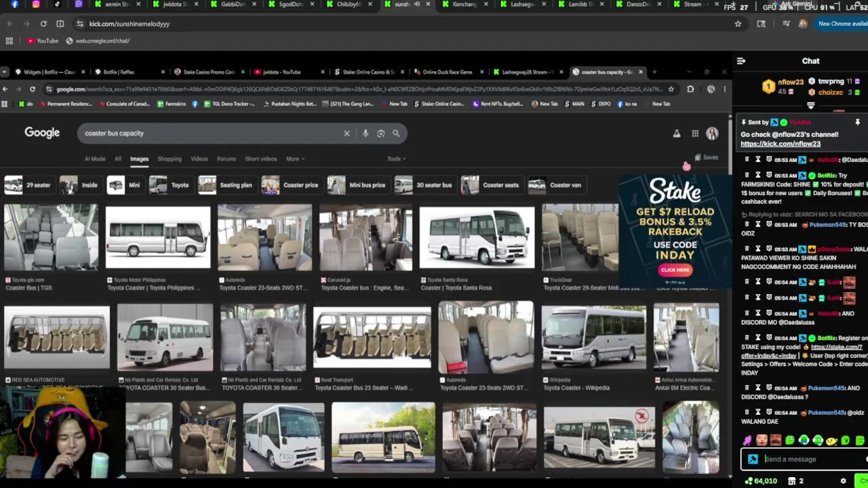Reload the kick.com page
868x488 pixels.
point(43,24)
